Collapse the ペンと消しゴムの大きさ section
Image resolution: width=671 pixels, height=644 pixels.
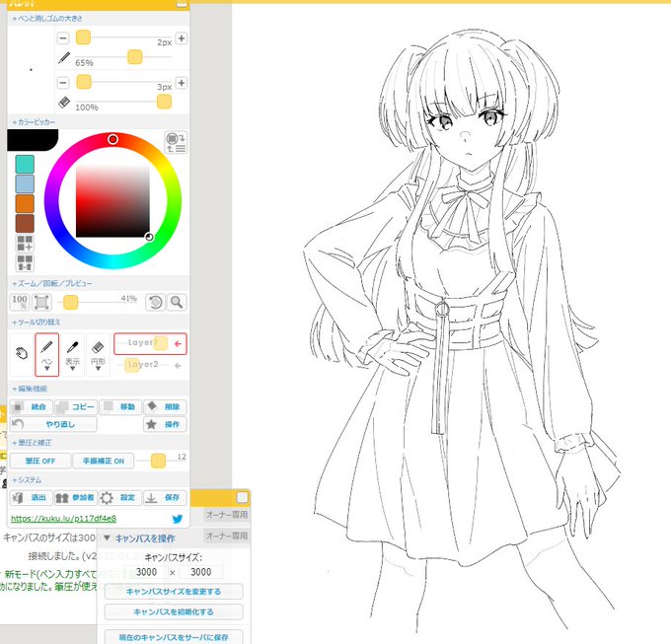tap(47, 19)
